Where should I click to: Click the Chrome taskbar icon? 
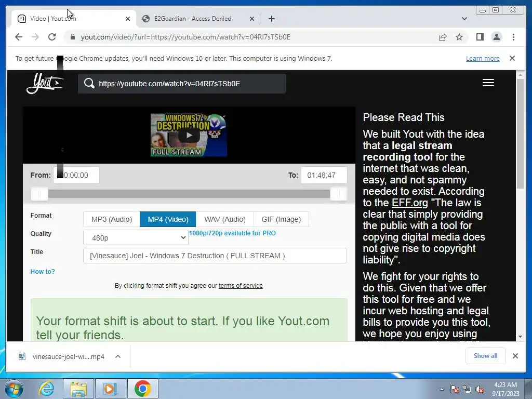click(x=142, y=389)
